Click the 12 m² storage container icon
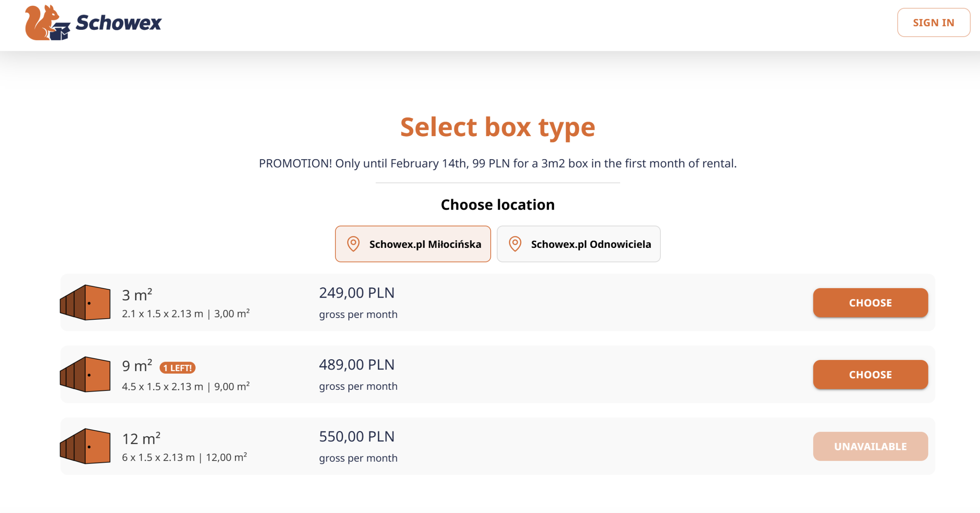The image size is (980, 513). [x=85, y=446]
